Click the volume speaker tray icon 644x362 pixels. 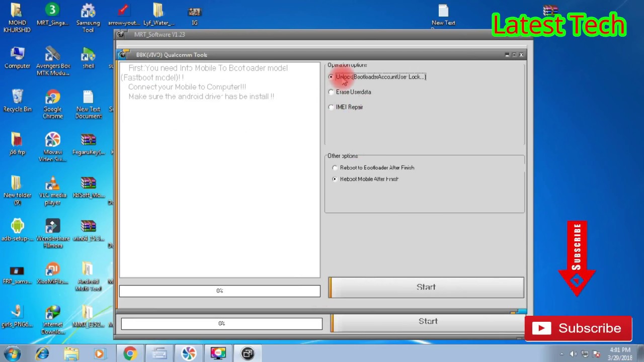point(574,354)
